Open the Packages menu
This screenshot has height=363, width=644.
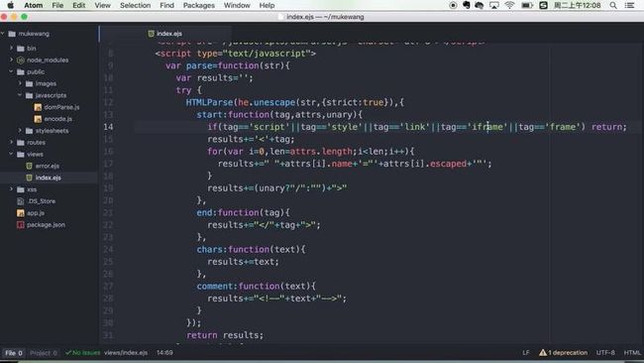199,5
